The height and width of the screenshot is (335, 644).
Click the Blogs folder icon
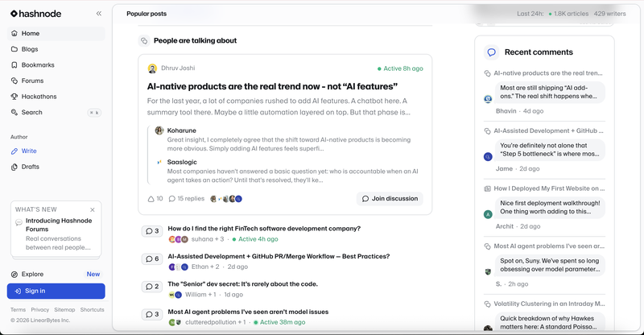[x=14, y=49]
